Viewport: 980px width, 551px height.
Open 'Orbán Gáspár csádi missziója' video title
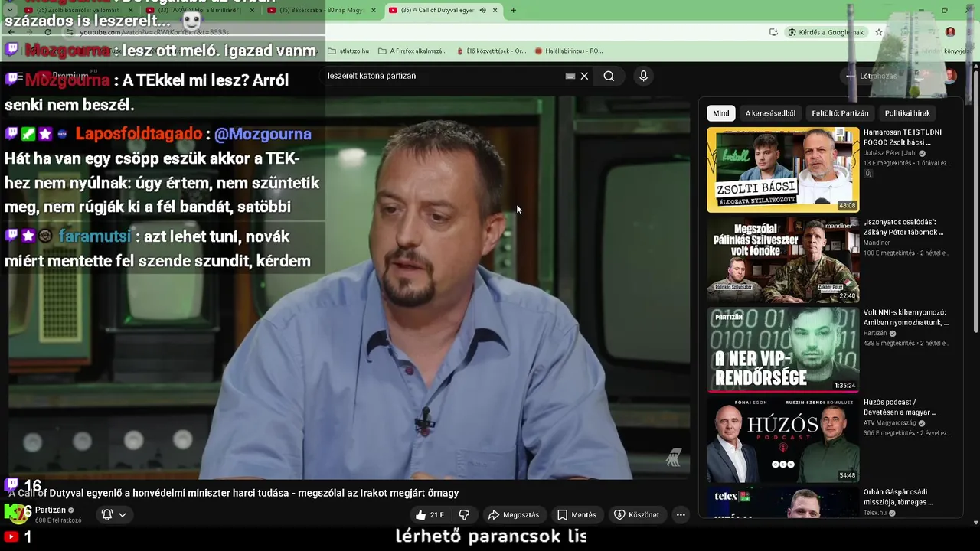898,497
